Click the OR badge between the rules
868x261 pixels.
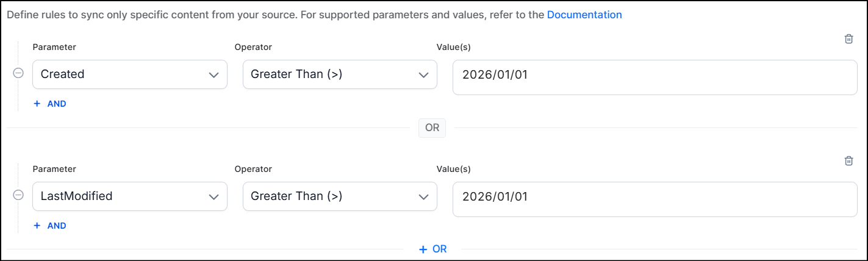tap(432, 128)
